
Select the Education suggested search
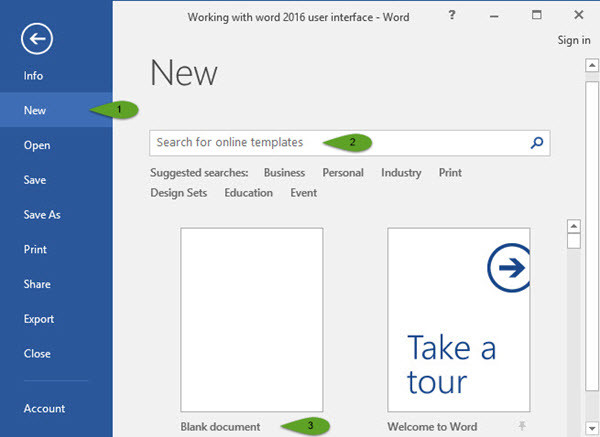click(248, 192)
